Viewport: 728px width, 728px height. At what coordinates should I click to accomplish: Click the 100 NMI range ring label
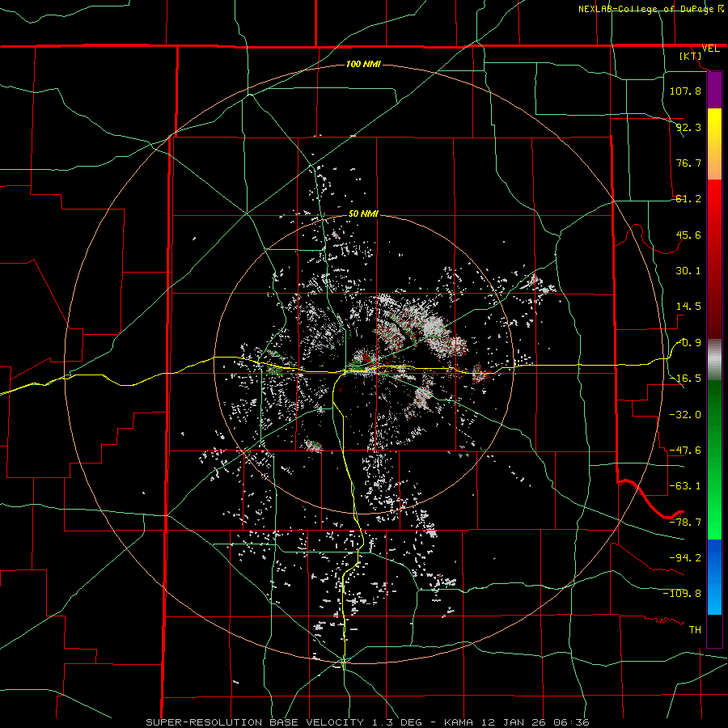[x=363, y=64]
